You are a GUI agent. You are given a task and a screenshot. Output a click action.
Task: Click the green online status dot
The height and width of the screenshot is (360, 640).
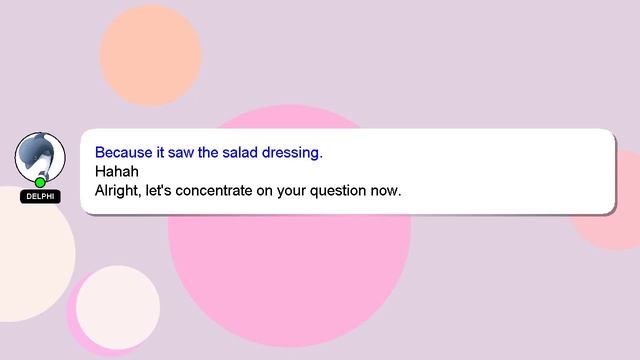pyautogui.click(x=40, y=182)
